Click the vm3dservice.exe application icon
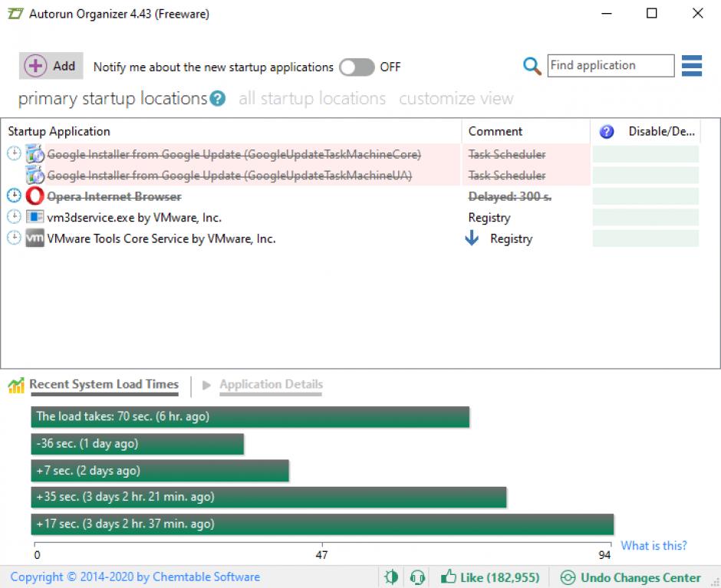This screenshot has width=721, height=588. coord(35,216)
